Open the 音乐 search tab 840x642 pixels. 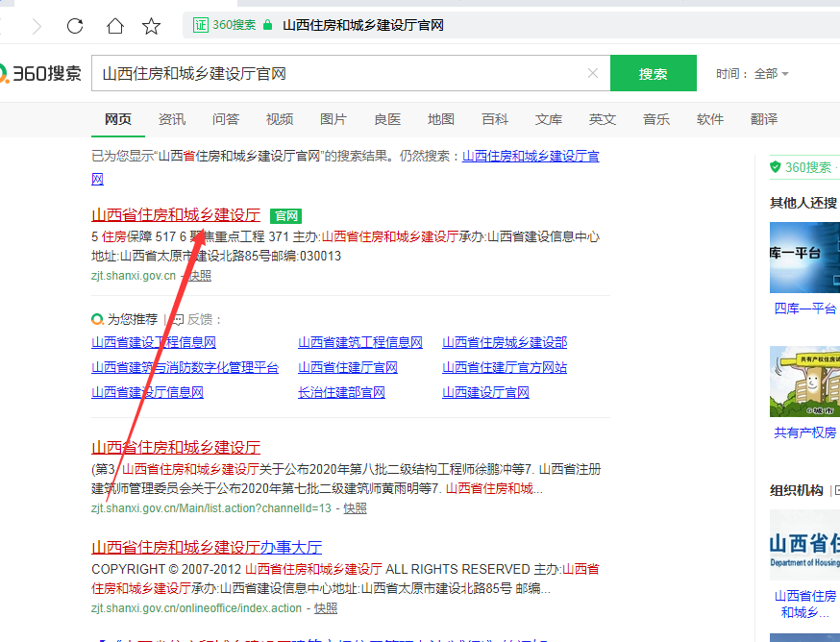click(655, 119)
